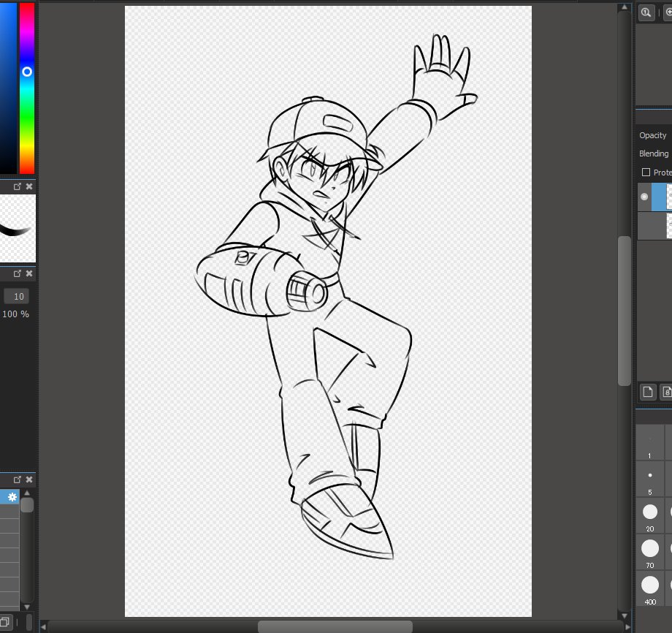Pick brush size preset 70
The height and width of the screenshot is (633, 672).
[649, 552]
